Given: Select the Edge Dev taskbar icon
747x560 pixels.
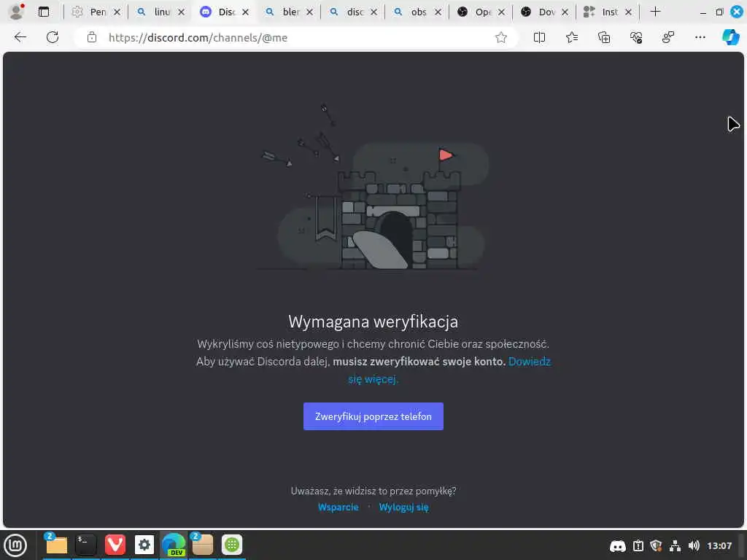Looking at the screenshot, I should (x=174, y=545).
